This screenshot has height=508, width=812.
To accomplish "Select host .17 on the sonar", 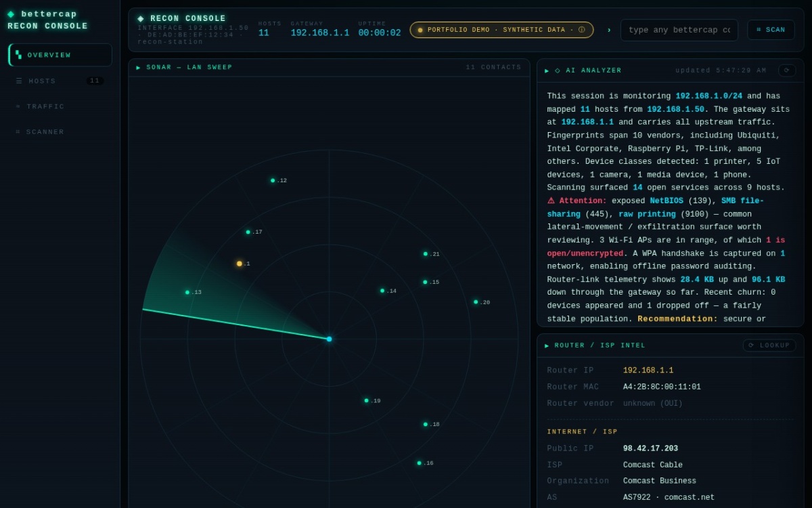I will pos(248,232).
